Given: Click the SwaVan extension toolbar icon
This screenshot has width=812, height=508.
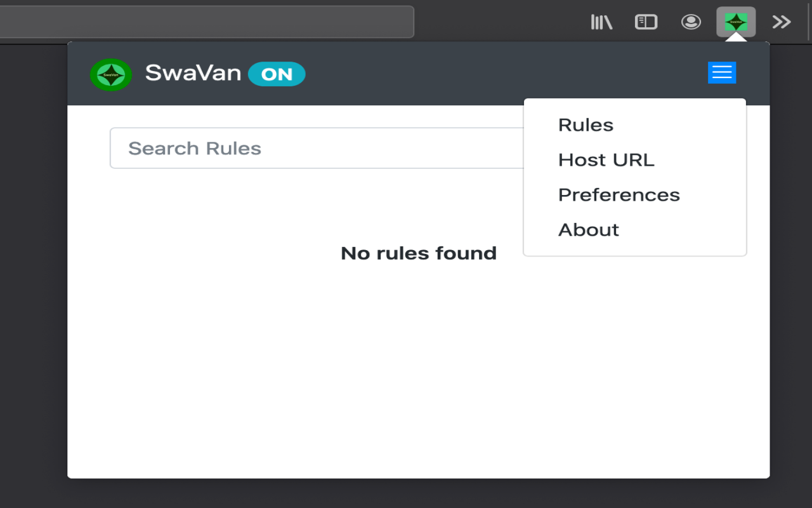Looking at the screenshot, I should pos(736,21).
